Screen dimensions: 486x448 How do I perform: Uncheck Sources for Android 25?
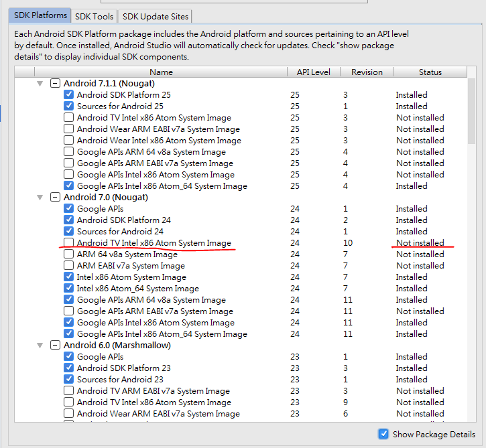point(68,106)
